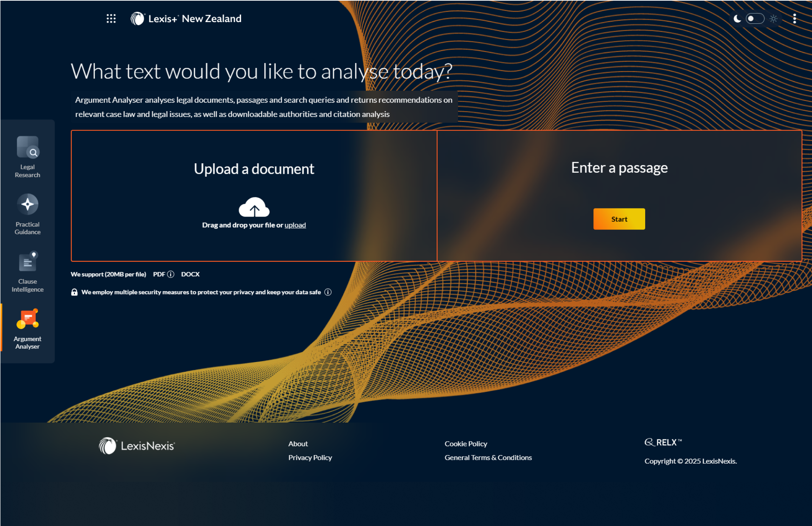Click the padlock security icon
The height and width of the screenshot is (526, 812).
tap(74, 292)
